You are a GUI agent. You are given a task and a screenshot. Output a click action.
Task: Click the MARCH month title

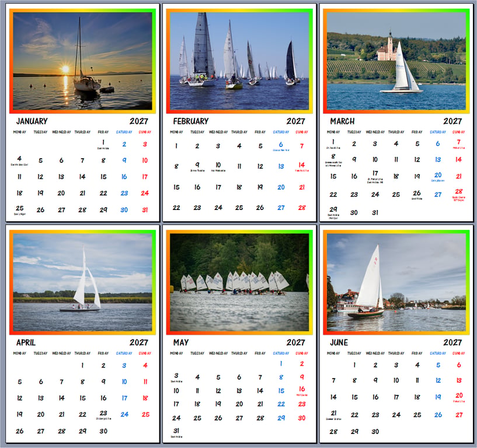[x=342, y=121]
